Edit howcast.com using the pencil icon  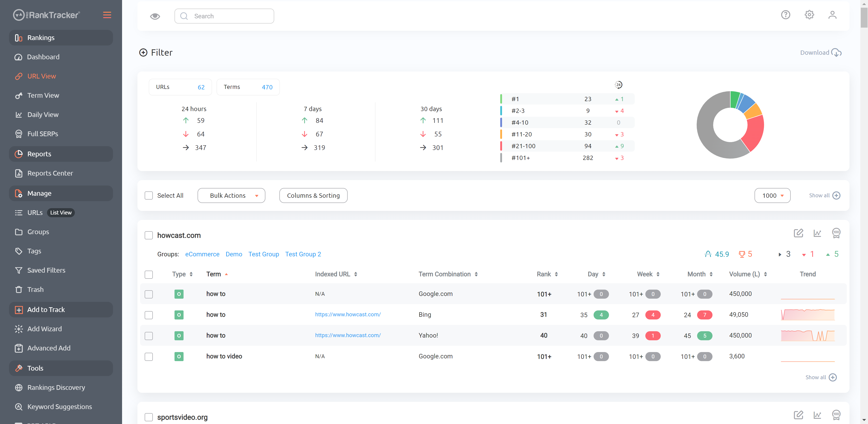[798, 233]
